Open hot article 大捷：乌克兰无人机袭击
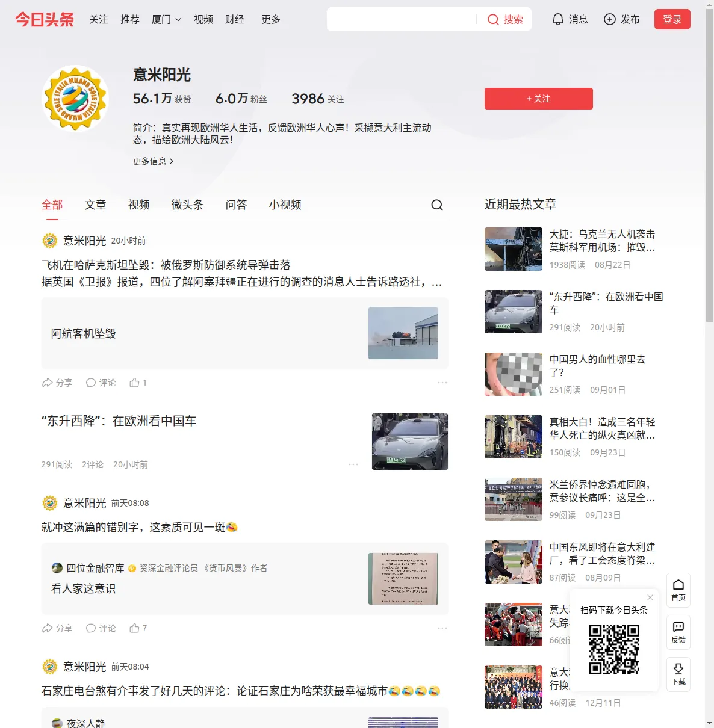This screenshot has height=728, width=714. point(603,241)
